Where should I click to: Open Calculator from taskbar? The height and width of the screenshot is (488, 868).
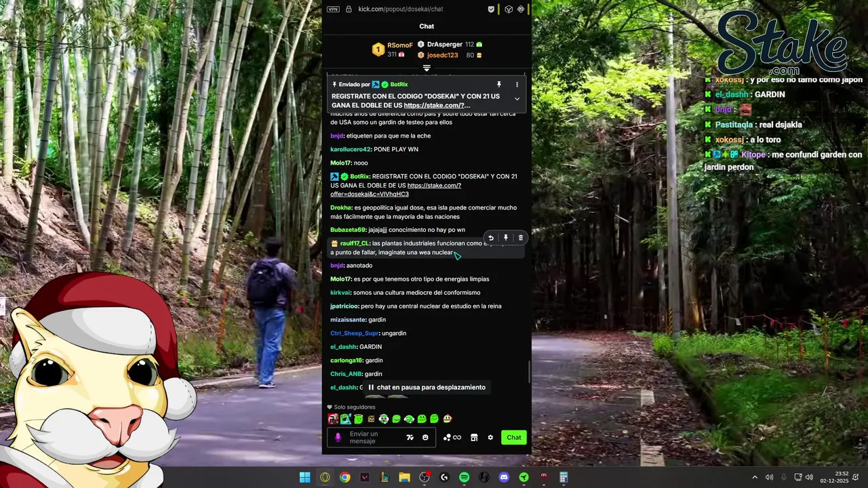click(x=564, y=477)
